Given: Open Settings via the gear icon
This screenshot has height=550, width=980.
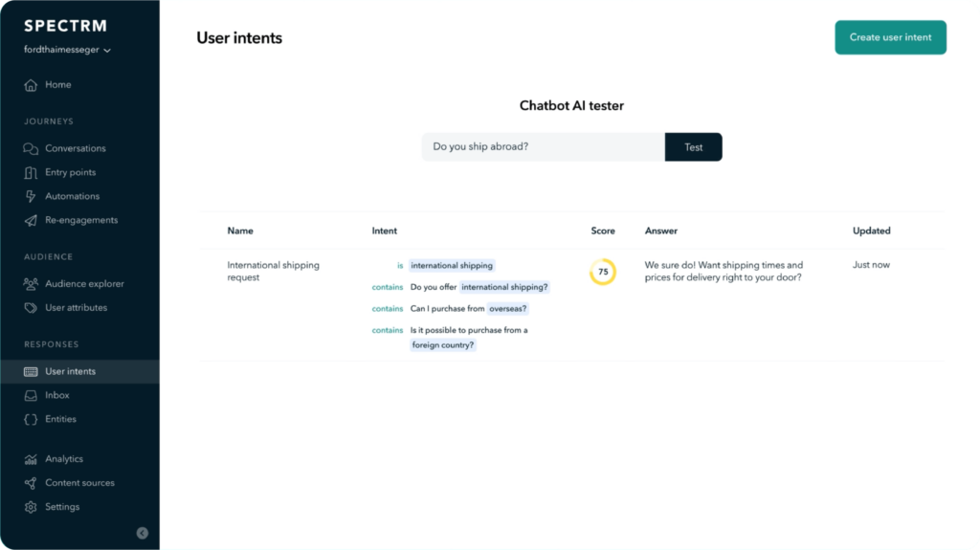Looking at the screenshot, I should coord(31,507).
